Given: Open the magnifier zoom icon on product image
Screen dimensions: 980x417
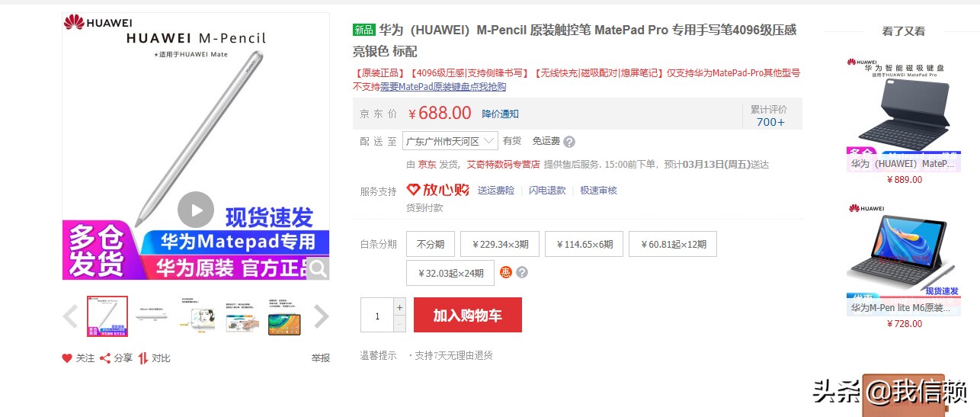Looking at the screenshot, I should click(x=318, y=268).
